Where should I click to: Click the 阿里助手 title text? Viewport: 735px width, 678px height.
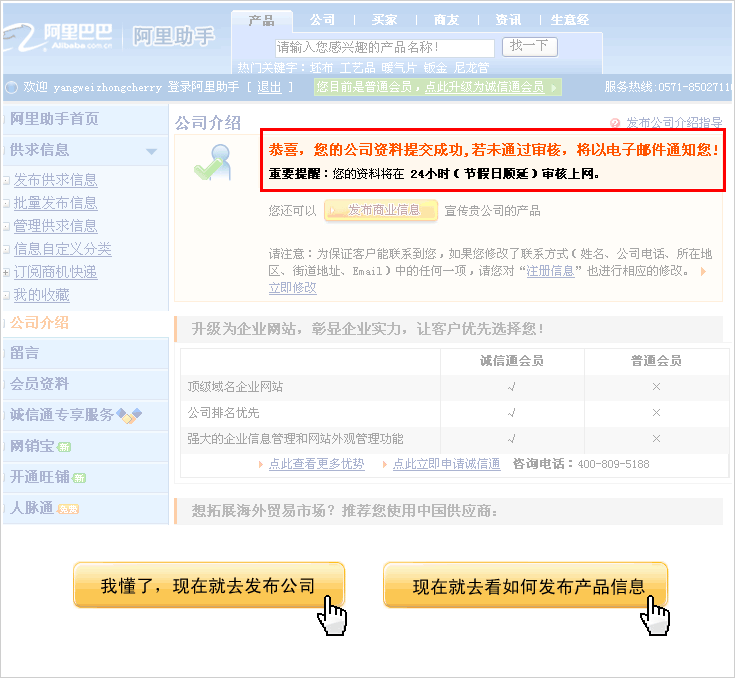pos(173,37)
